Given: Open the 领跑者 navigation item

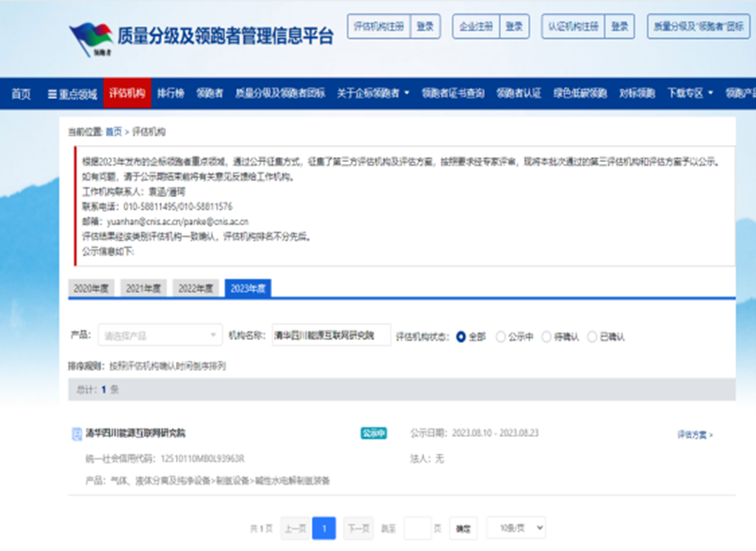Looking at the screenshot, I should tap(209, 93).
